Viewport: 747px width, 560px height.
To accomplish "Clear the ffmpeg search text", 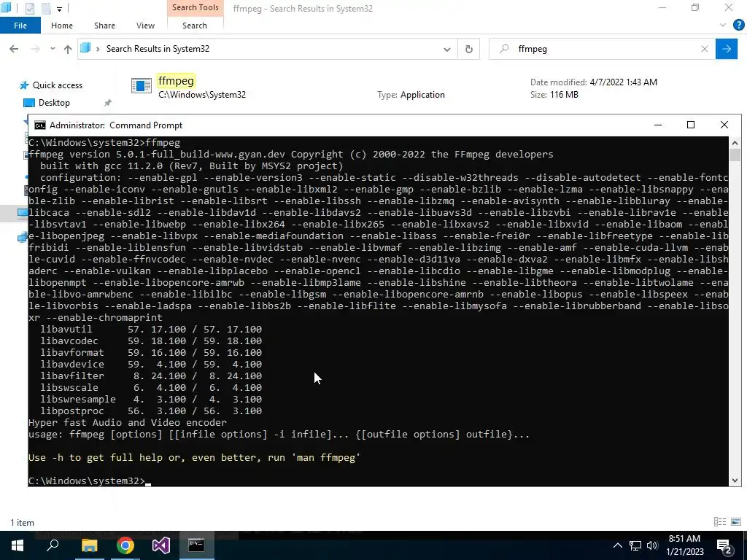I will coord(705,49).
